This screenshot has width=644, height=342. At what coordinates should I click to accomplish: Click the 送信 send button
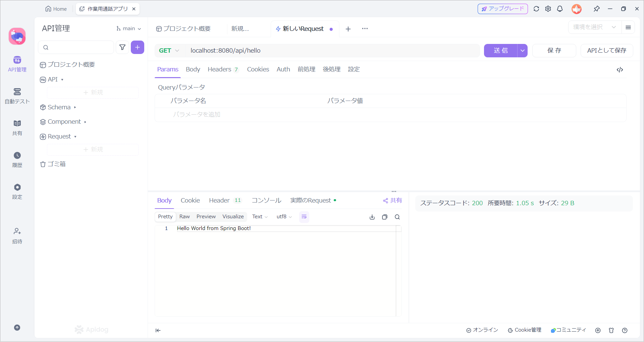[x=500, y=51]
